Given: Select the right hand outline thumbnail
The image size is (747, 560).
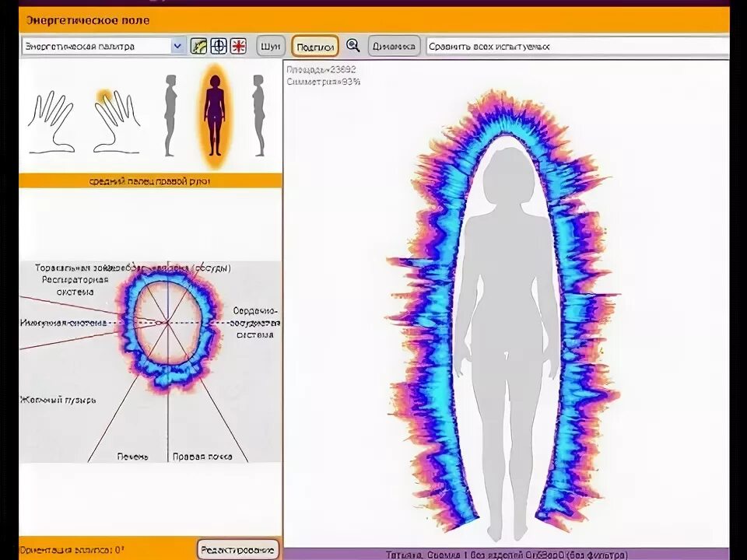Looking at the screenshot, I should (x=117, y=122).
